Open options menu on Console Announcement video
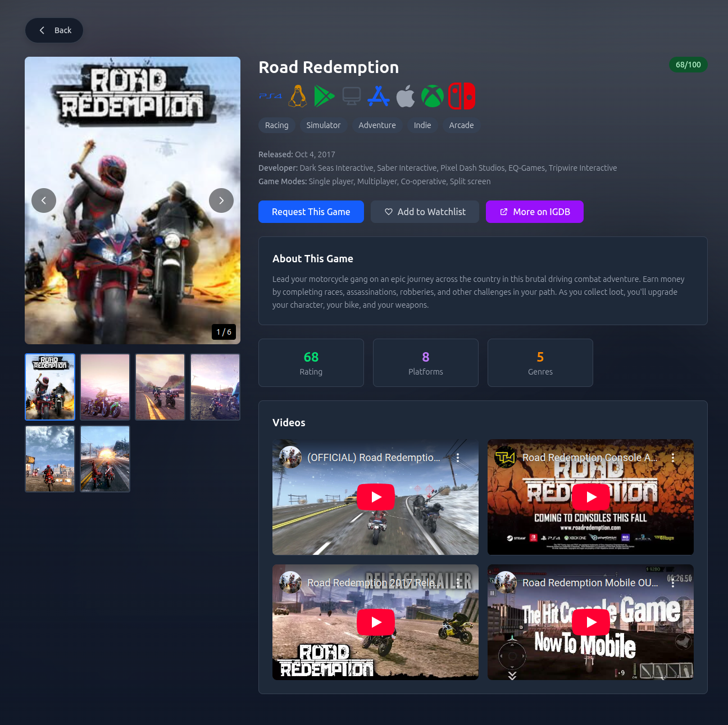This screenshot has width=728, height=725. pyautogui.click(x=673, y=458)
